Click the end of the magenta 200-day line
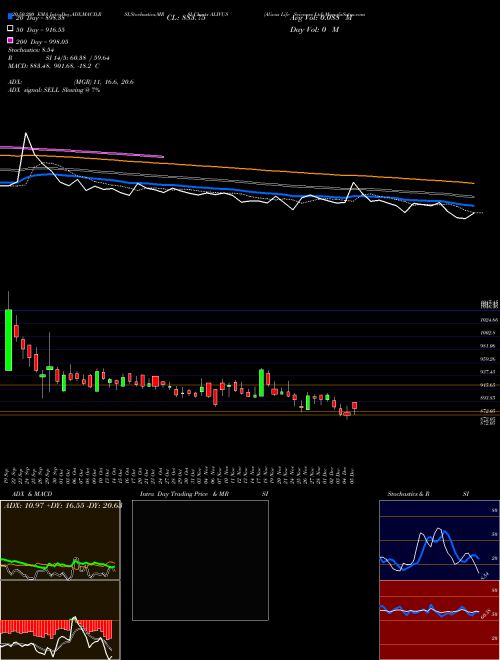The width and height of the screenshot is (500, 660). [163, 157]
